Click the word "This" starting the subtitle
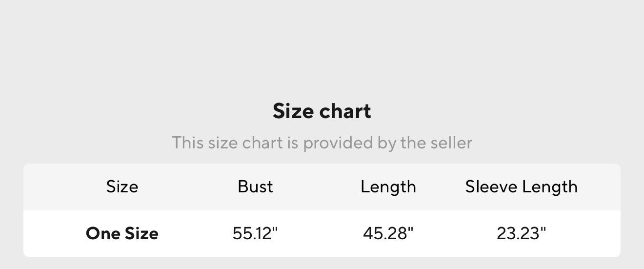The height and width of the screenshot is (269, 644). click(188, 143)
